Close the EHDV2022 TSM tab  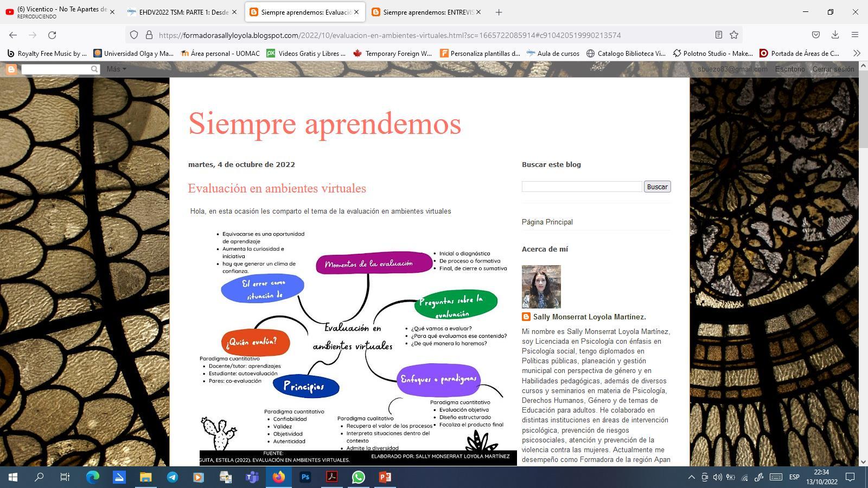(x=234, y=12)
